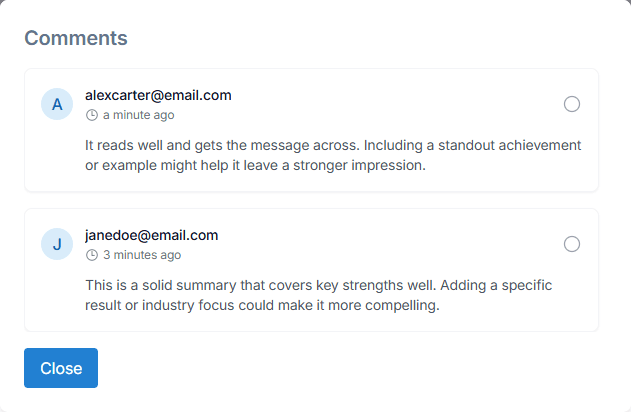The image size is (631, 412).
Task: Select the radio button on janedoe's comment
Action: (572, 244)
